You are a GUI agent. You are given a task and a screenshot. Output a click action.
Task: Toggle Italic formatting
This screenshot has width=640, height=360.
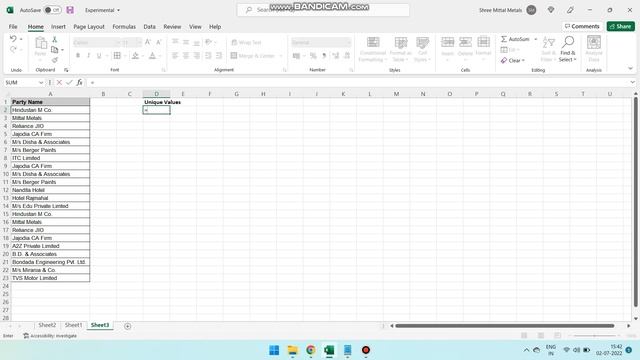pos(88,56)
